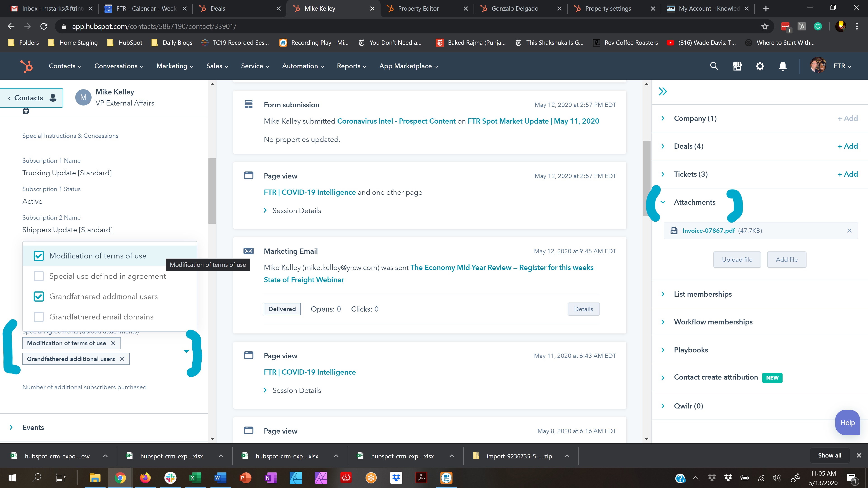This screenshot has height=488, width=868.
Task: Remove the Invoice-07867.pdf attachment
Action: click(x=849, y=231)
